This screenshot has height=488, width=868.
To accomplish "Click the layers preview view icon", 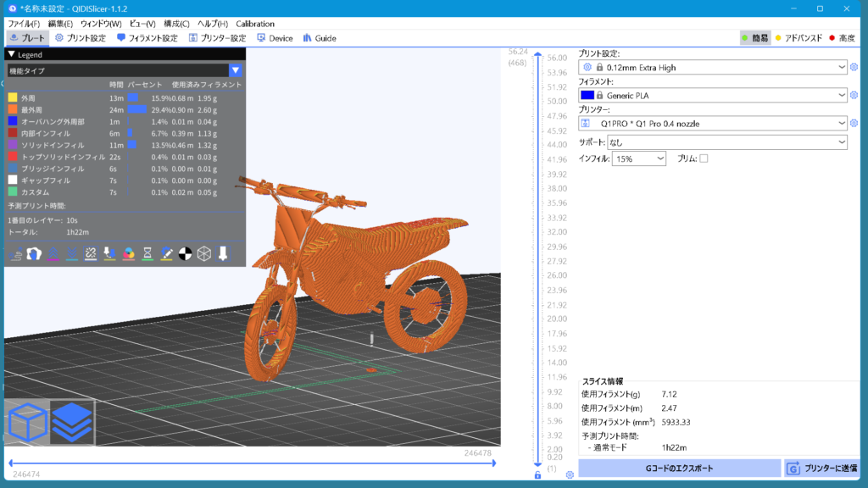I will (x=72, y=422).
